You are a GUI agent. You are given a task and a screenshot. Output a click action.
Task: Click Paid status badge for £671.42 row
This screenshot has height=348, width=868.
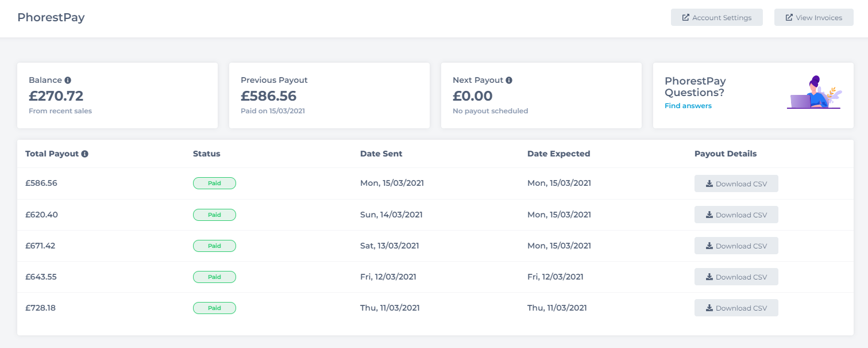click(214, 246)
